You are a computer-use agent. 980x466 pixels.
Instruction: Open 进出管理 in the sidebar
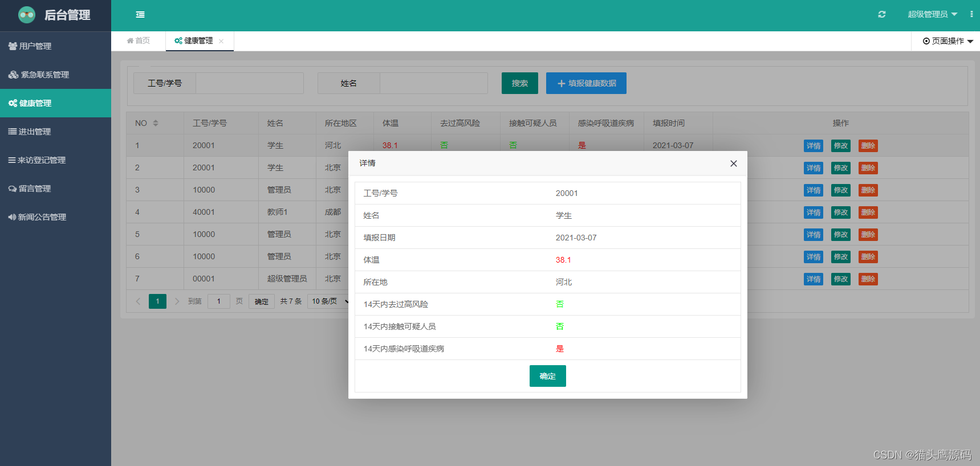point(55,132)
